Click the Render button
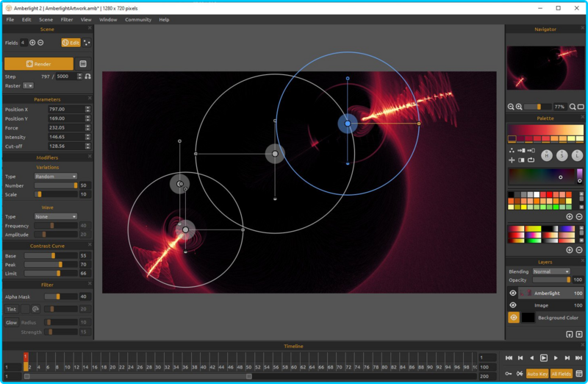This screenshot has height=384, width=588. [39, 64]
